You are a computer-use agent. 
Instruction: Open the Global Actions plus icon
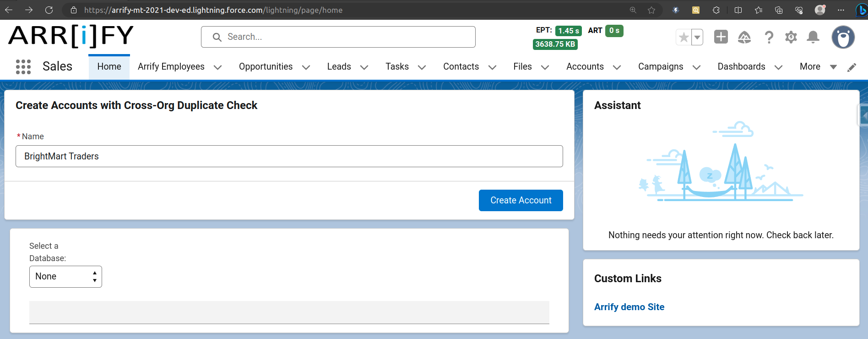click(721, 37)
